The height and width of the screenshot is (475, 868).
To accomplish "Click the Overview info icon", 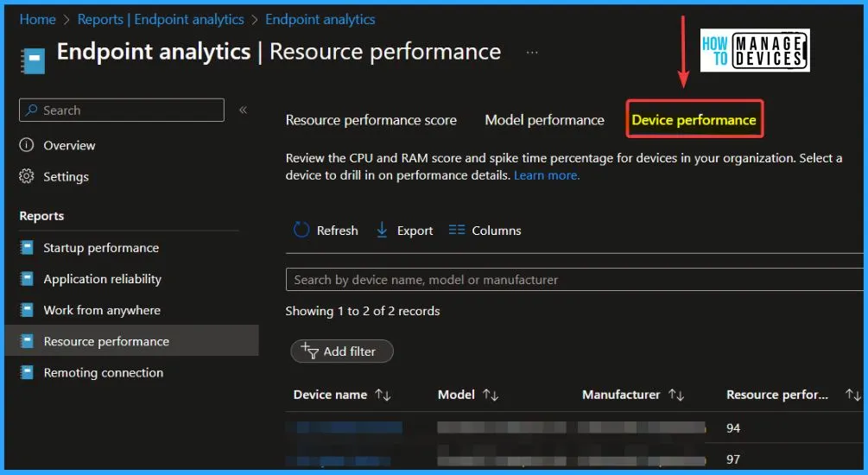I will tap(27, 145).
